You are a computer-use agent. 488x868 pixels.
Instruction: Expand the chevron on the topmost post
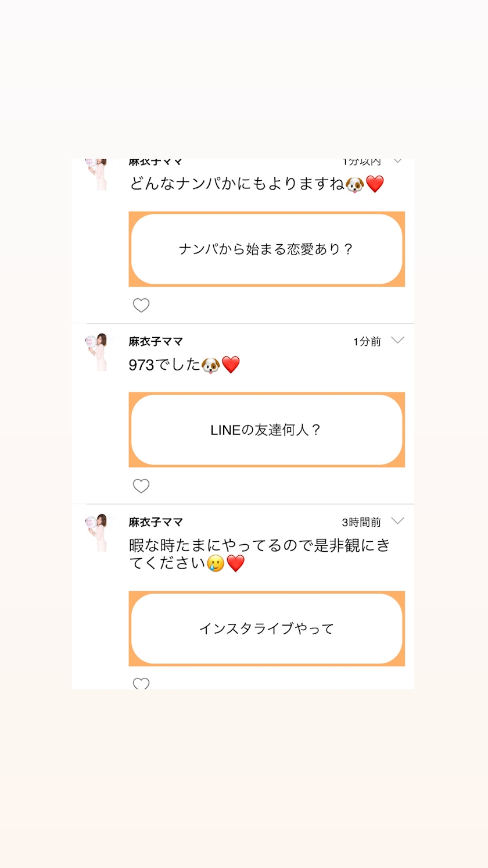(x=397, y=161)
